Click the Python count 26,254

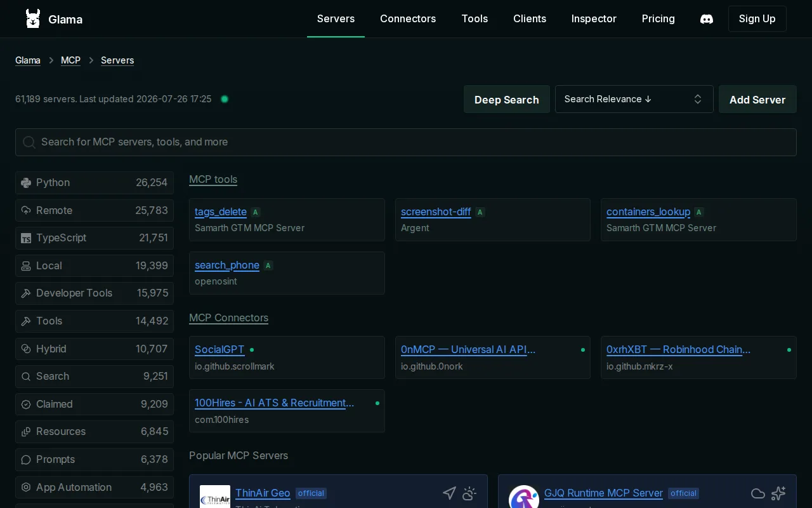click(152, 183)
